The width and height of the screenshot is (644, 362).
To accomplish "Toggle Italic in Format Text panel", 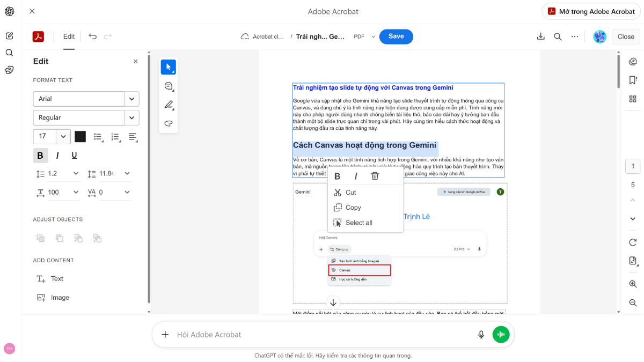I will coord(57,156).
